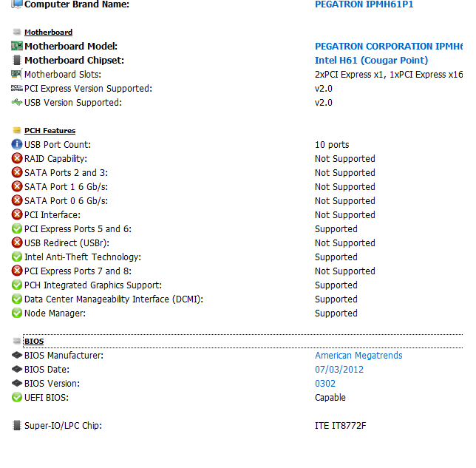476x468 pixels.
Task: Select the USB Redirect (USBr) label
Action: coord(67,243)
